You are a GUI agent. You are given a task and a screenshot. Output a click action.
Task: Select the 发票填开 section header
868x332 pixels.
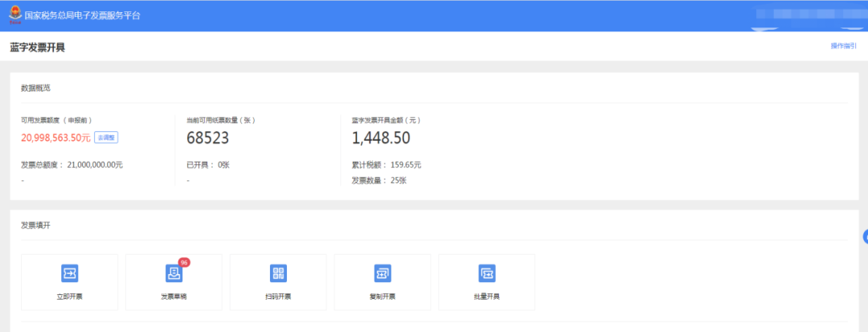[x=36, y=225]
